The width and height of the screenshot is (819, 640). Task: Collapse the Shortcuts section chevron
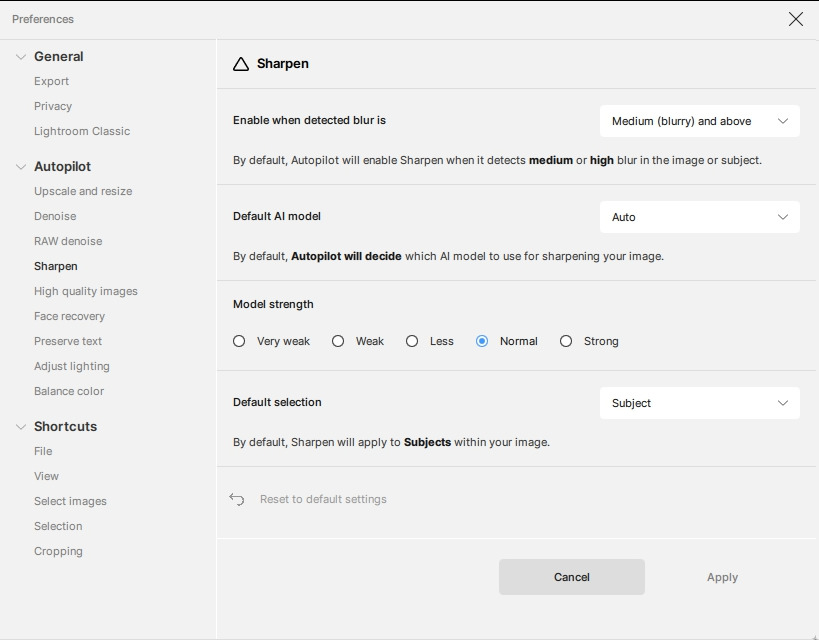coord(21,427)
